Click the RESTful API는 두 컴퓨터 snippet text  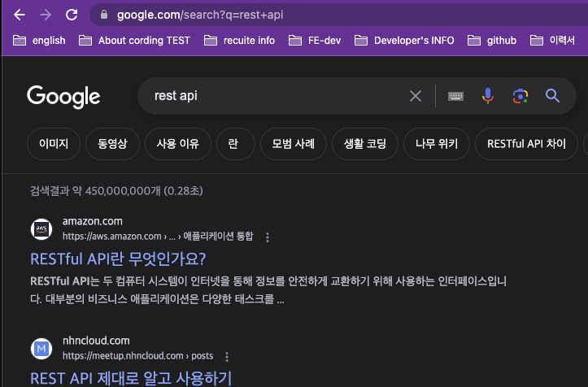pyautogui.click(x=268, y=290)
